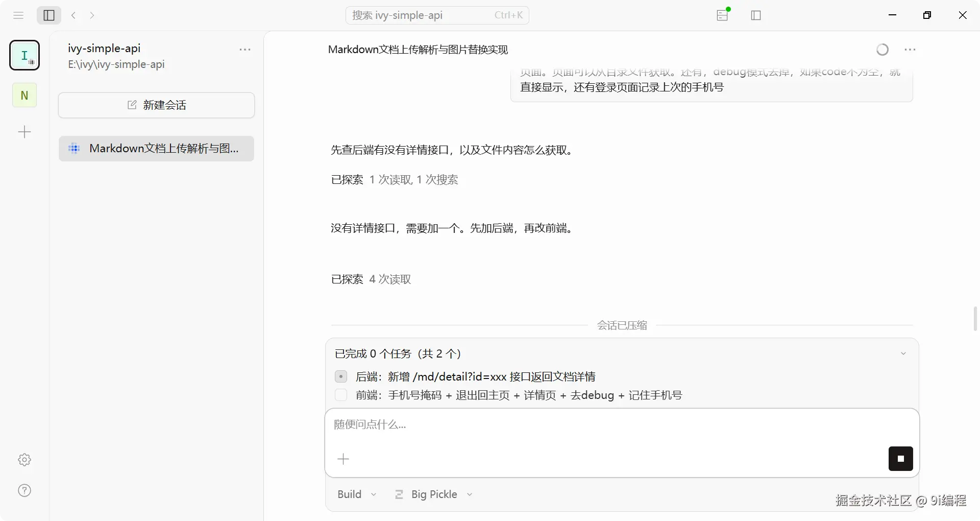This screenshot has height=521, width=980.
Task: Expand '已探索 4 次读取' details
Action: (x=371, y=279)
